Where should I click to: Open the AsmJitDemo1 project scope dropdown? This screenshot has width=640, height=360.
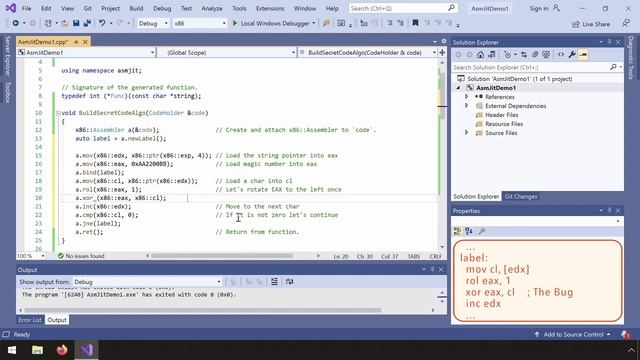(86, 52)
